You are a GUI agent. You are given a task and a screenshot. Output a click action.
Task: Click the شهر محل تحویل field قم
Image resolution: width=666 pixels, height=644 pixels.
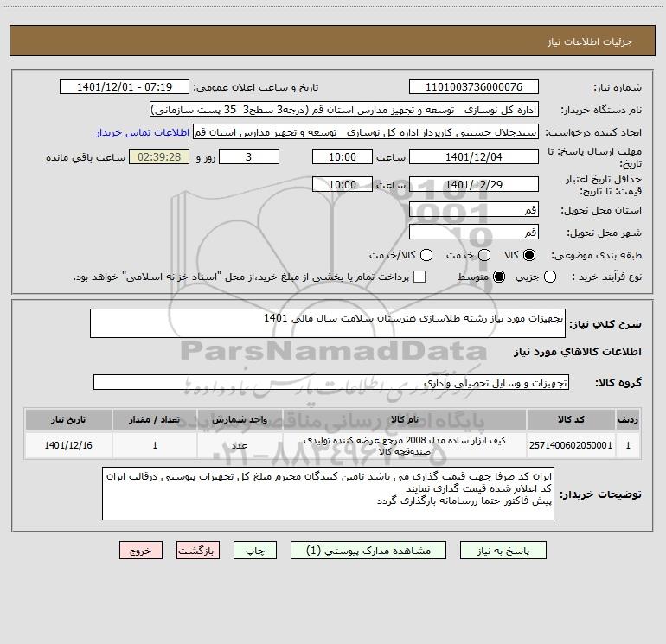point(474,232)
